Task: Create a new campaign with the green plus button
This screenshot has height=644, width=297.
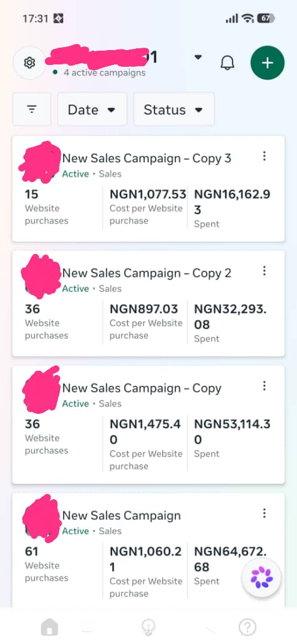Action: click(x=267, y=63)
